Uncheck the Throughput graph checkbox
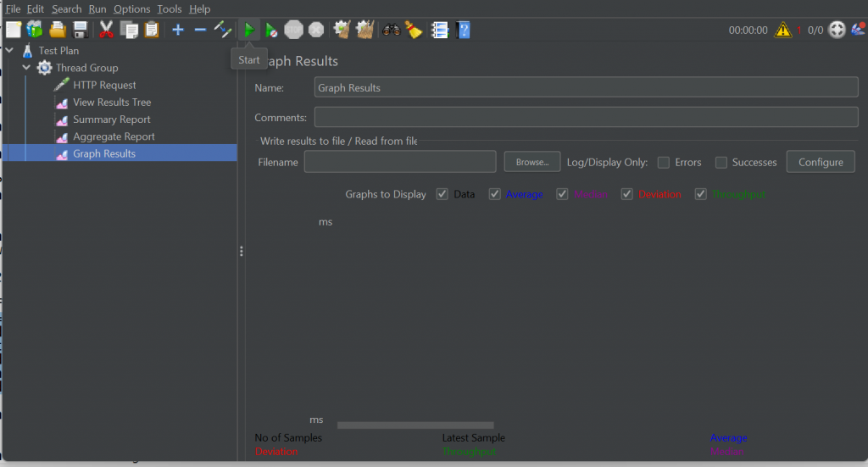Screen dimensions: 868x467 pos(701,194)
